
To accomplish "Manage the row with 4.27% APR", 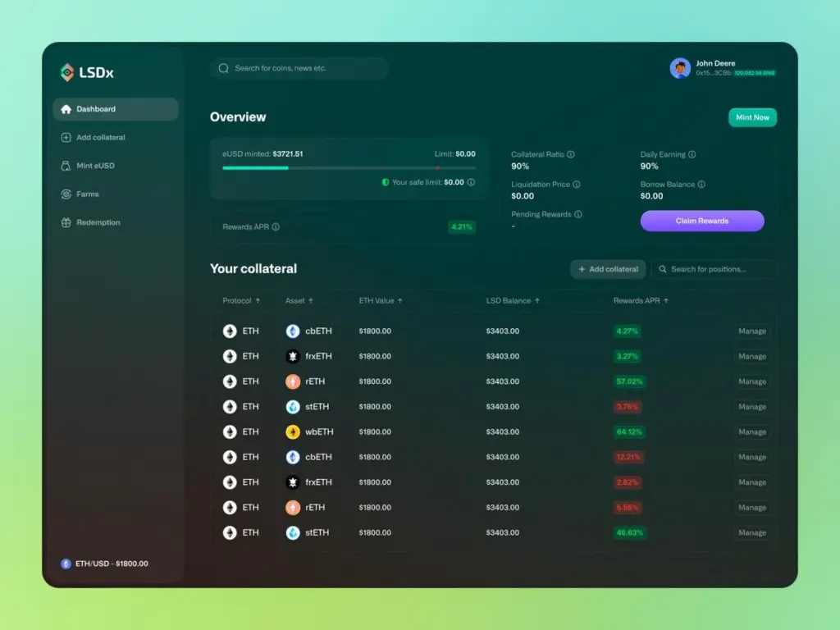I will (752, 331).
